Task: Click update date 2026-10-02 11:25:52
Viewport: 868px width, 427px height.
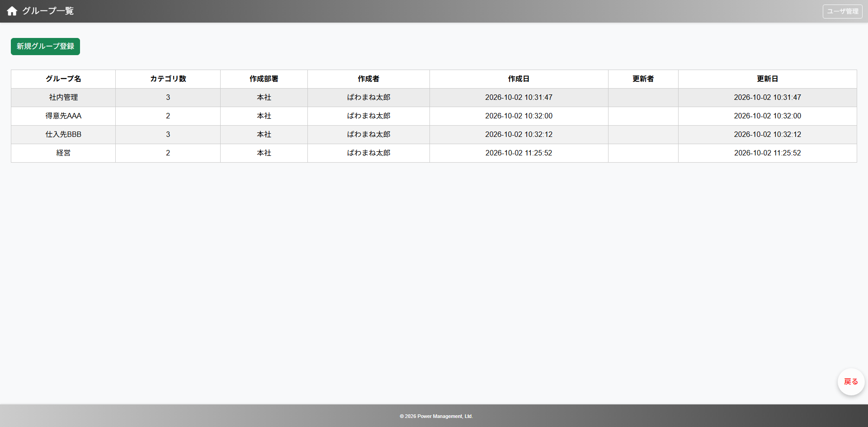Action: pyautogui.click(x=767, y=153)
